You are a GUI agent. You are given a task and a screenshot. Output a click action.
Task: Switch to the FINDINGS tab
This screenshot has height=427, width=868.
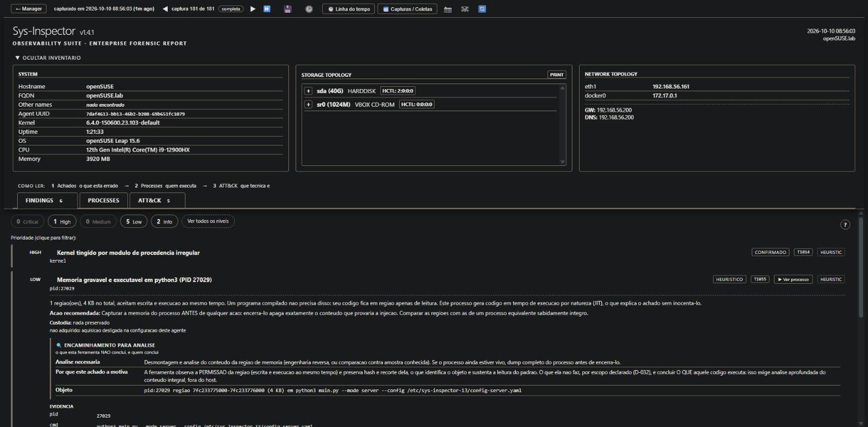point(48,200)
